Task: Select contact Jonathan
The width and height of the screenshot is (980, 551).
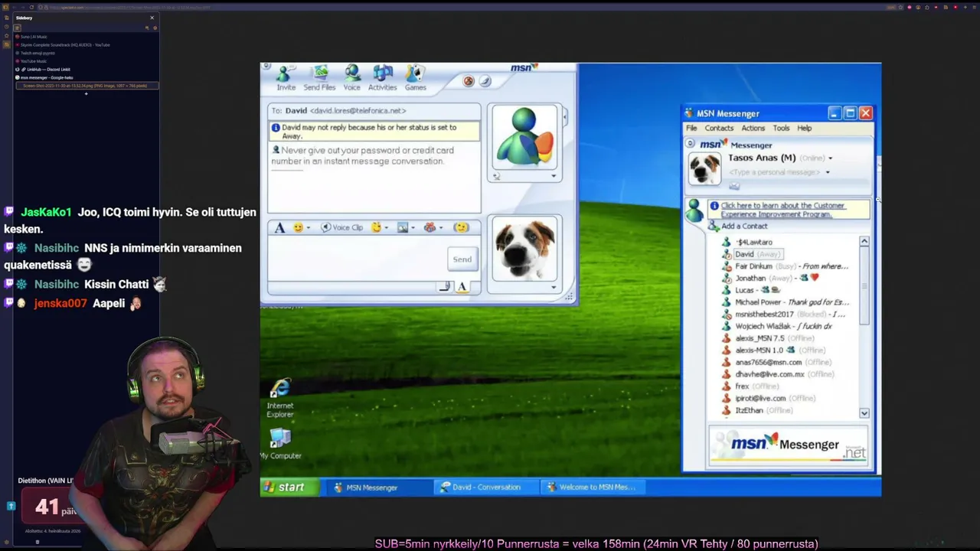Action: 770,279
